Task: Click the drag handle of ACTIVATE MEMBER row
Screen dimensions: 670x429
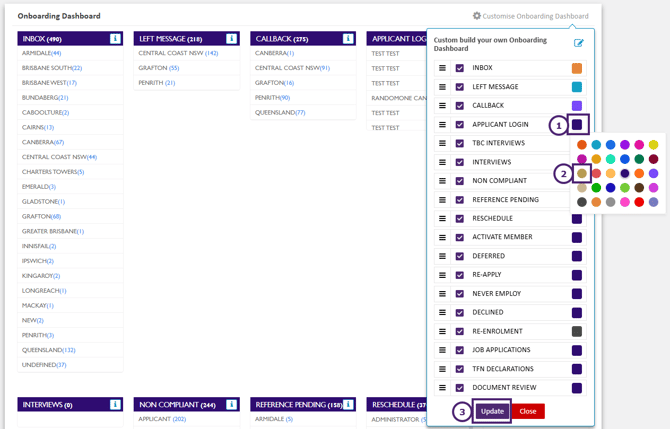Action: pyautogui.click(x=442, y=237)
